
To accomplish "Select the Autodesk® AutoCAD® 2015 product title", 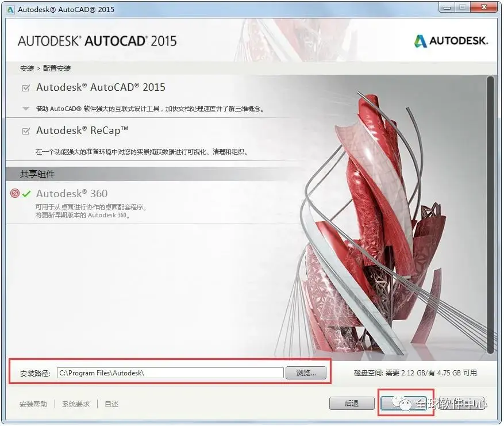I will point(101,87).
